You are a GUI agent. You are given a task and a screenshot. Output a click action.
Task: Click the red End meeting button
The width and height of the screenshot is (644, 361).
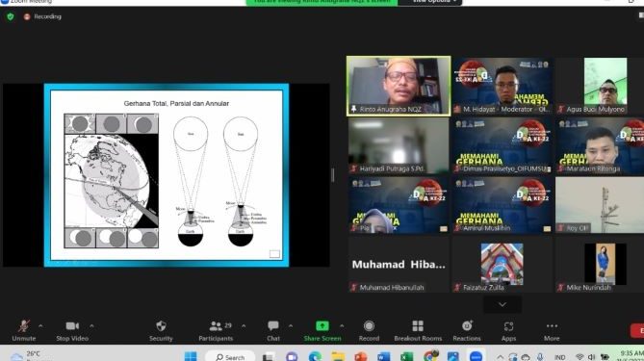[637, 330]
